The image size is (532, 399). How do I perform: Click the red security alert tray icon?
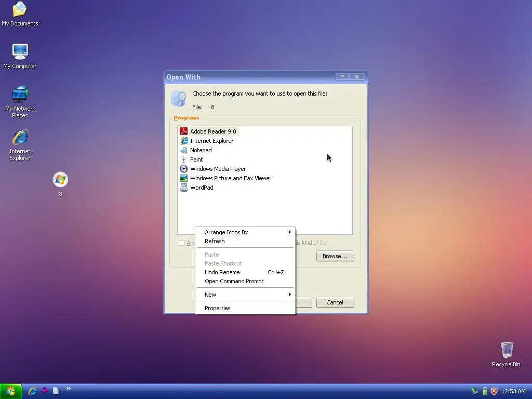494,391
